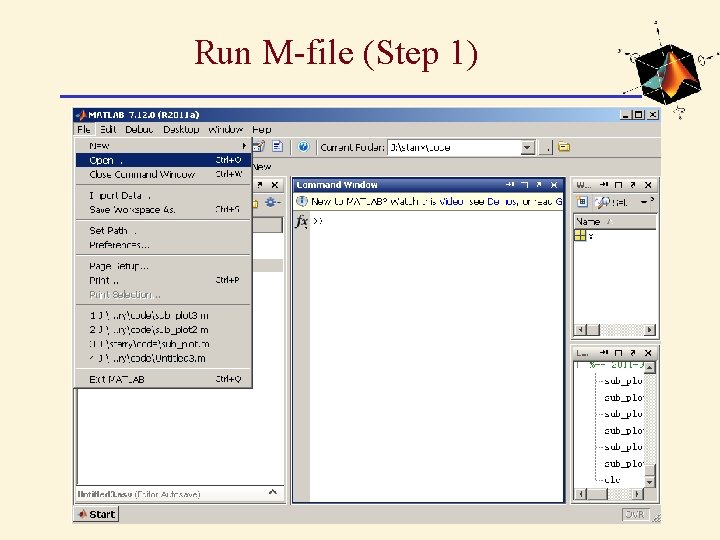The width and height of the screenshot is (720, 540).
Task: Click the MATLAB Start button
Action: point(96,514)
